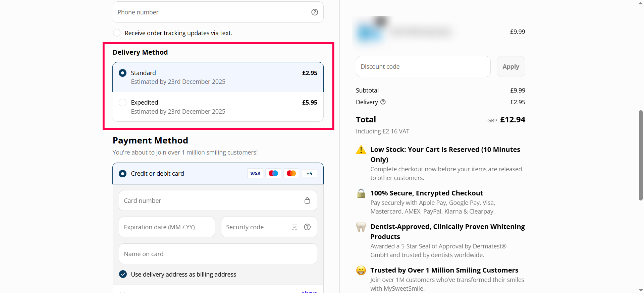Click the phone number help icon
The height and width of the screenshot is (293, 644).
coord(314,12)
